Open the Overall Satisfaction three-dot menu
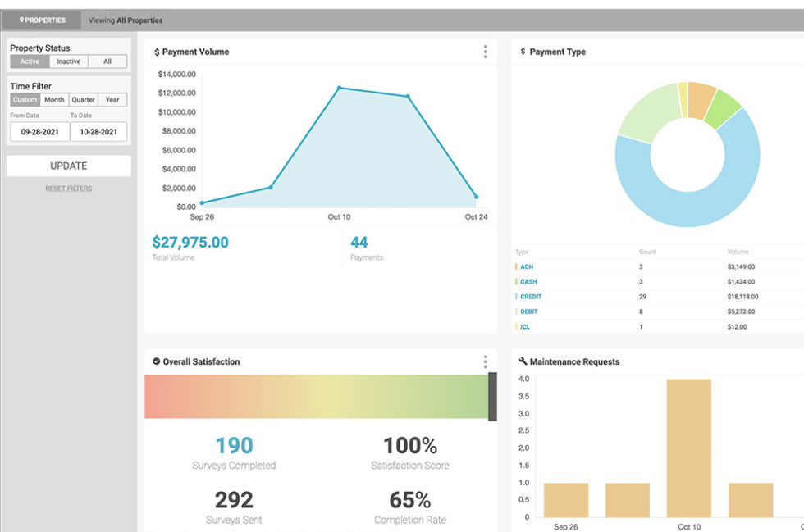Image resolution: width=804 pixels, height=532 pixels. tap(485, 361)
